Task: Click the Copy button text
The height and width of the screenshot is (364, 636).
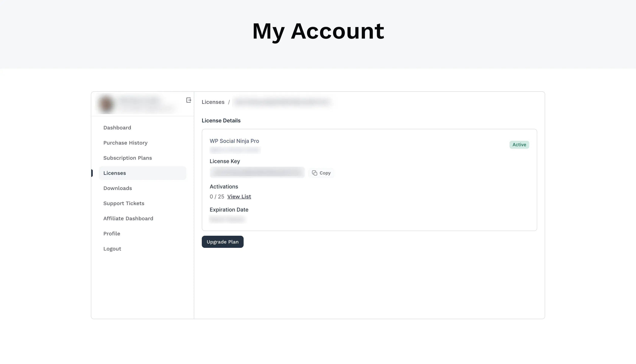Action: coord(325,173)
